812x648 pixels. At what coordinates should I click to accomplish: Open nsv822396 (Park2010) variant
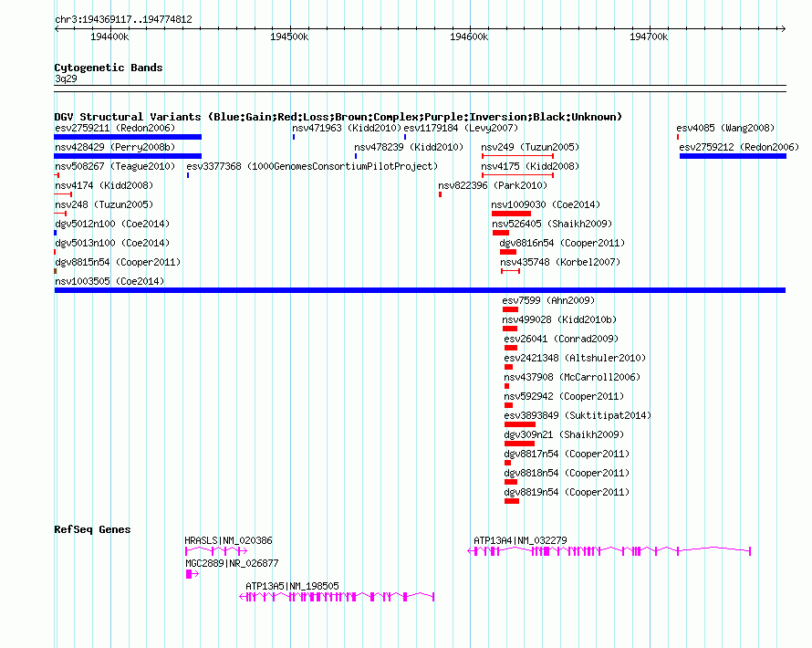coord(493,185)
